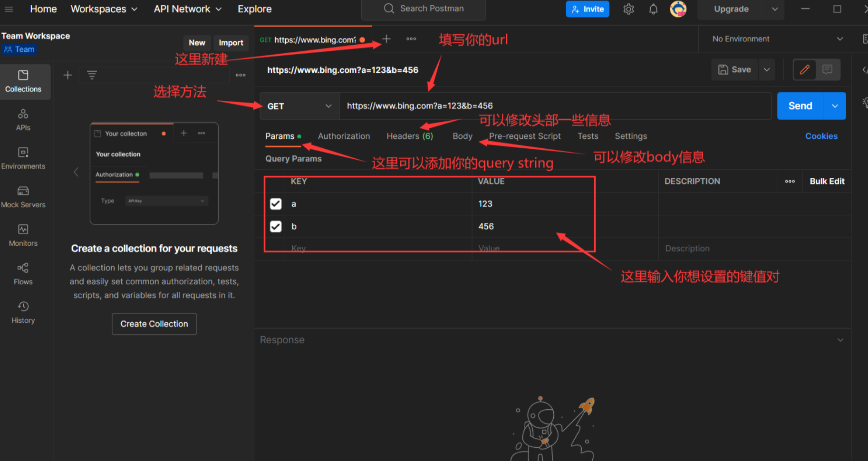Click the Upgrade button
The height and width of the screenshot is (461, 868).
point(731,9)
